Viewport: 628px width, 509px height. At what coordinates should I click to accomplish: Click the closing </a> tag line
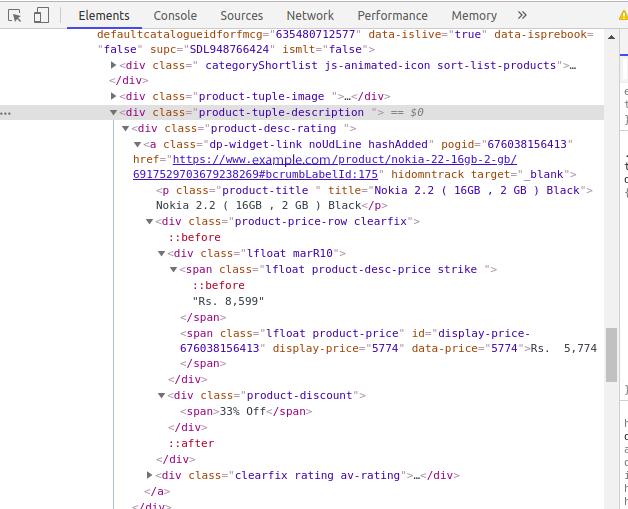(x=157, y=491)
